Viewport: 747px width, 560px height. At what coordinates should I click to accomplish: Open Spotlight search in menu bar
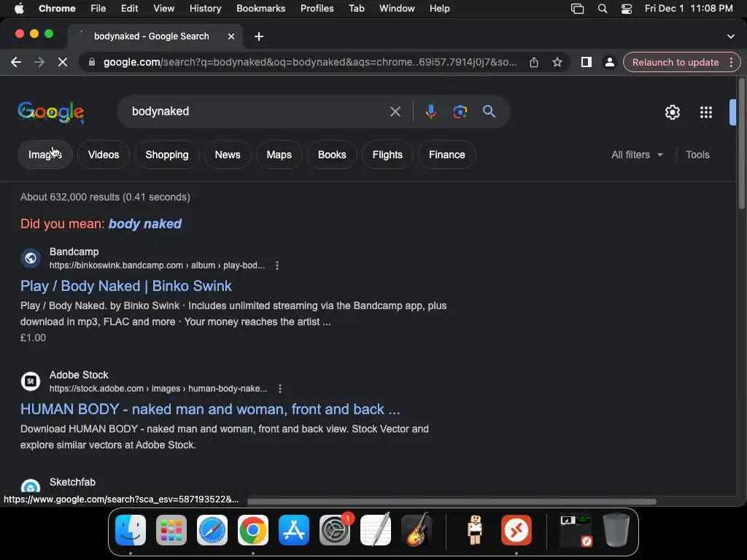[602, 9]
